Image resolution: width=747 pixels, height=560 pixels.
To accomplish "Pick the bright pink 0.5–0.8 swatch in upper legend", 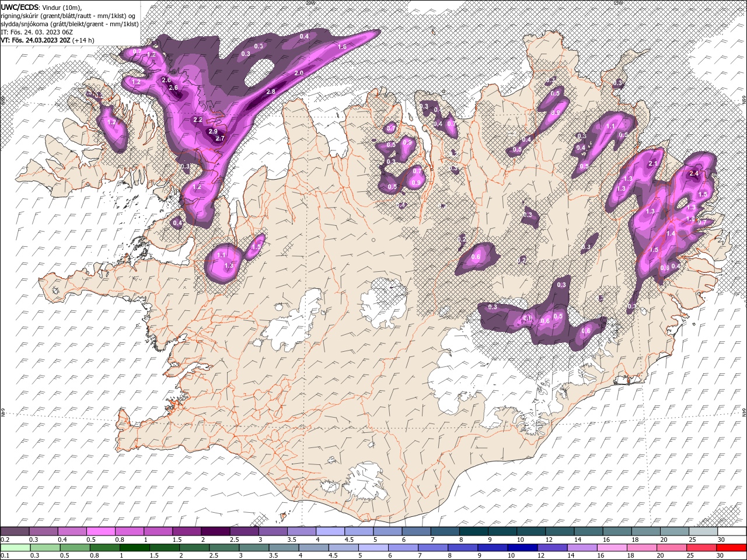I will pyautogui.click(x=100, y=531).
